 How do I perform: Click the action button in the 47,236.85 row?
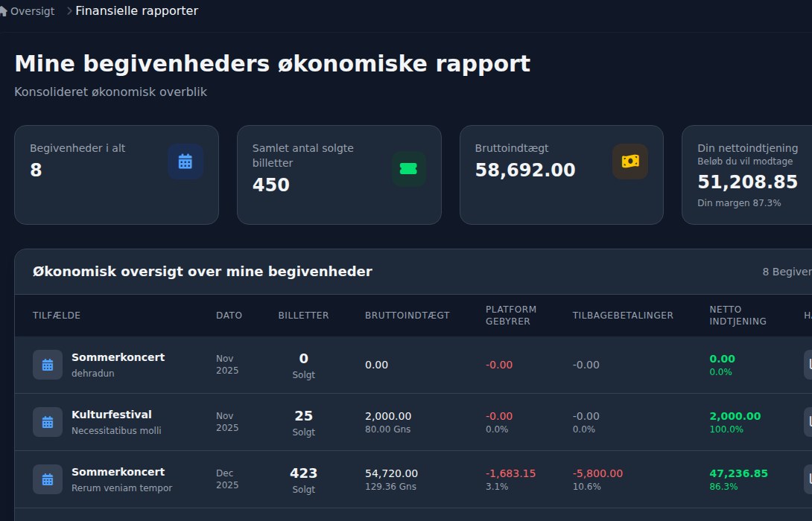[x=808, y=479]
